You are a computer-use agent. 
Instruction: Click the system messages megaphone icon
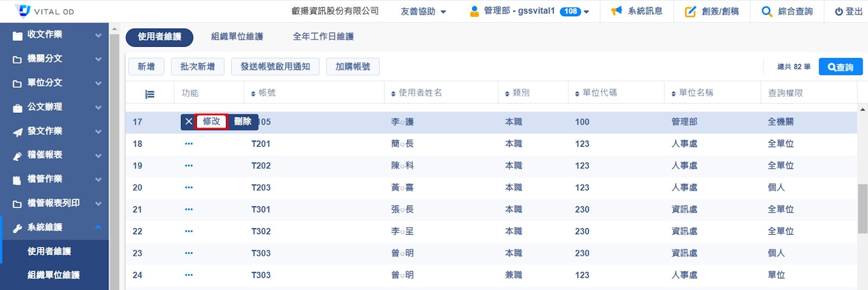pos(616,11)
